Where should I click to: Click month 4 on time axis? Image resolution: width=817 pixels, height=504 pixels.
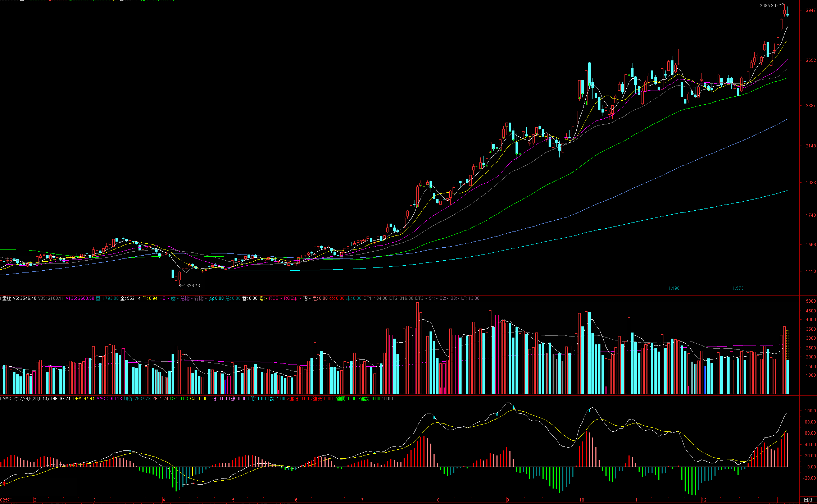click(164, 500)
